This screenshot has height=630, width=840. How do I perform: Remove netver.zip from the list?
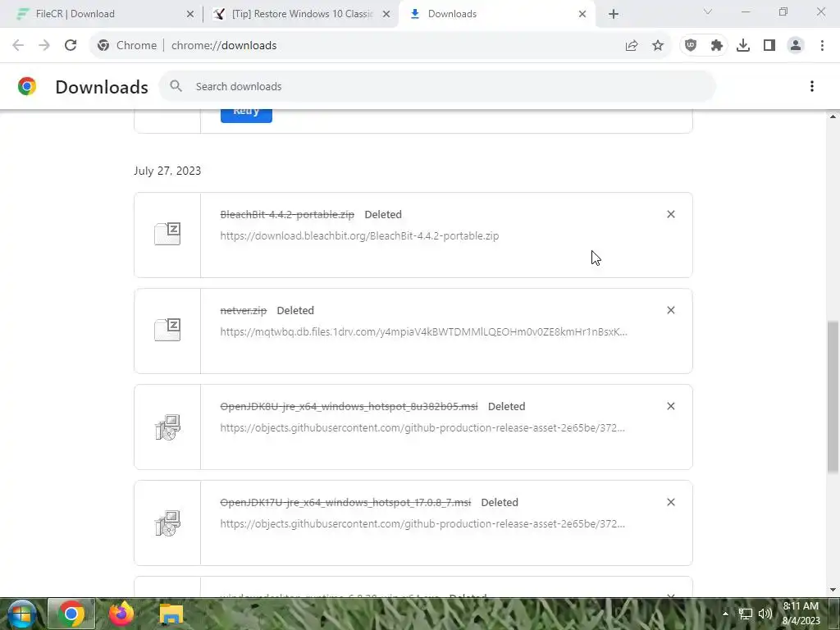click(x=671, y=310)
